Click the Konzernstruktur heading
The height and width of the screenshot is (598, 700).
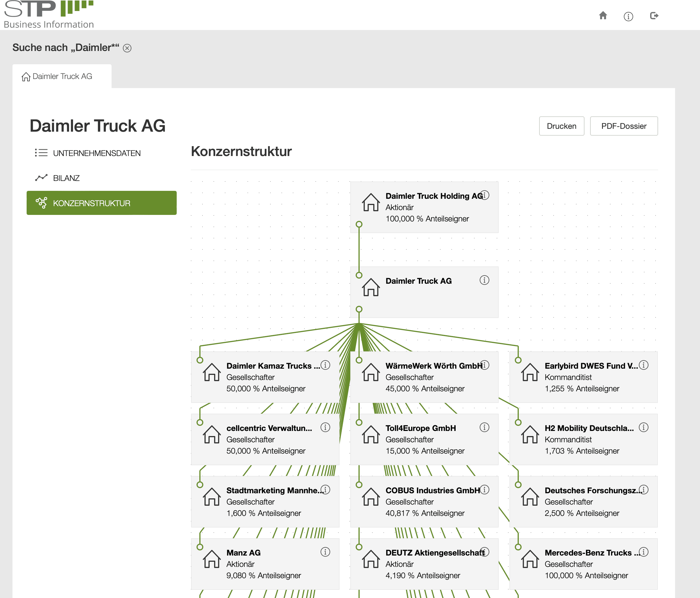[241, 151]
